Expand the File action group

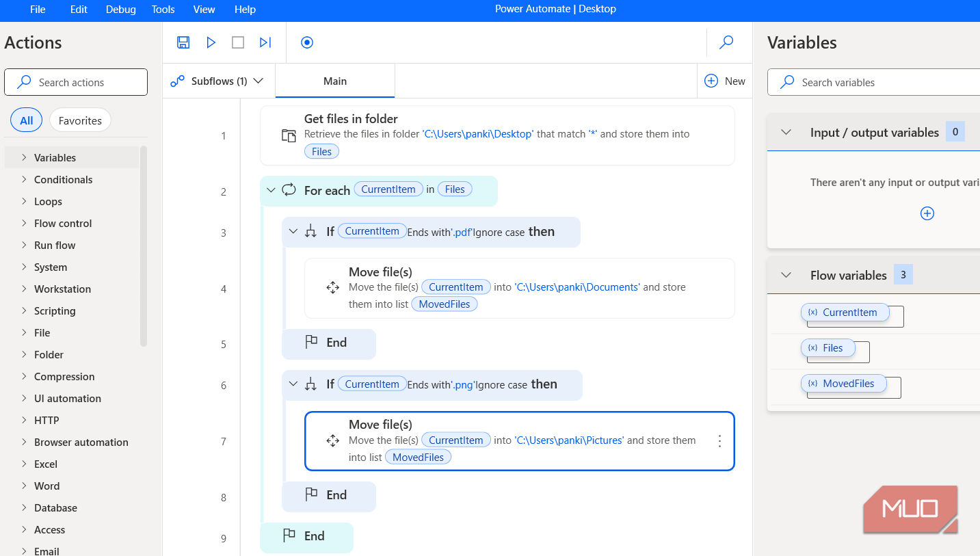[24, 332]
